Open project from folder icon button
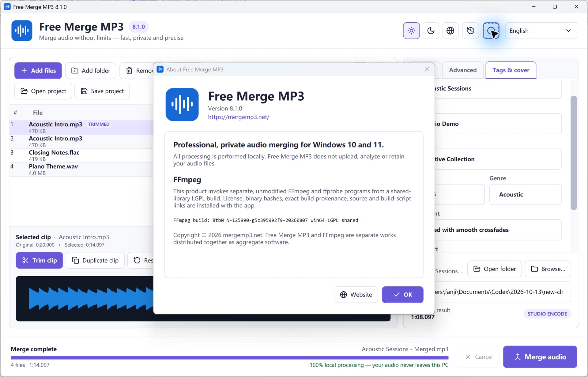 pyautogui.click(x=43, y=91)
